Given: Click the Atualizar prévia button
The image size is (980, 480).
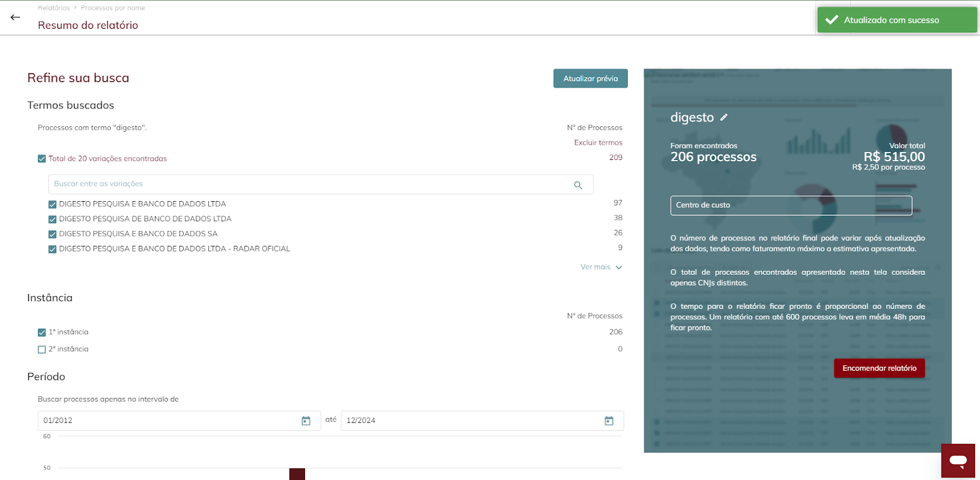Looking at the screenshot, I should (x=590, y=78).
